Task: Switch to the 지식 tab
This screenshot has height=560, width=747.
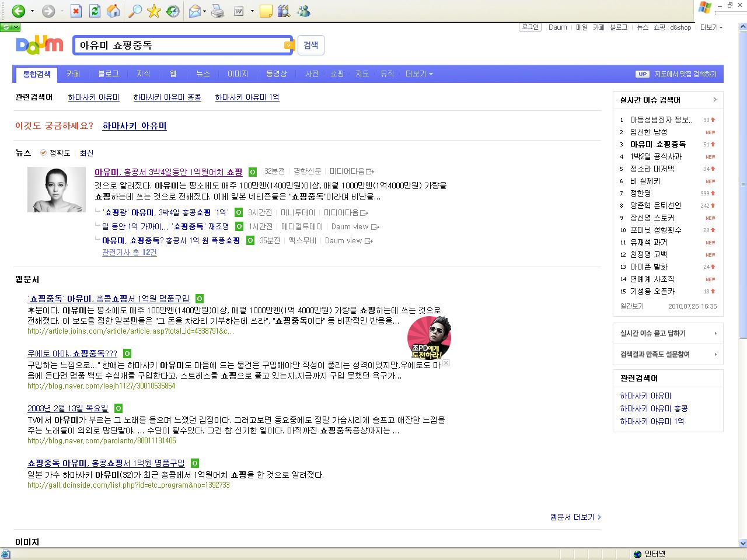Action: (x=144, y=74)
